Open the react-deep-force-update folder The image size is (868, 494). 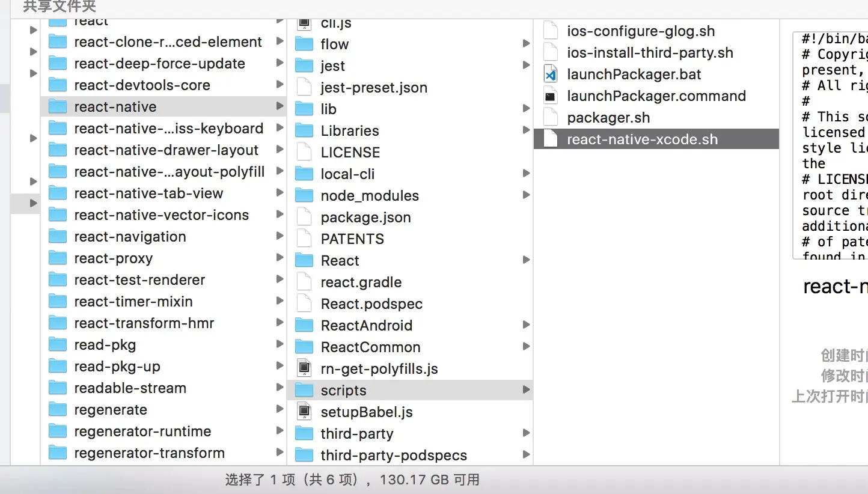164,64
